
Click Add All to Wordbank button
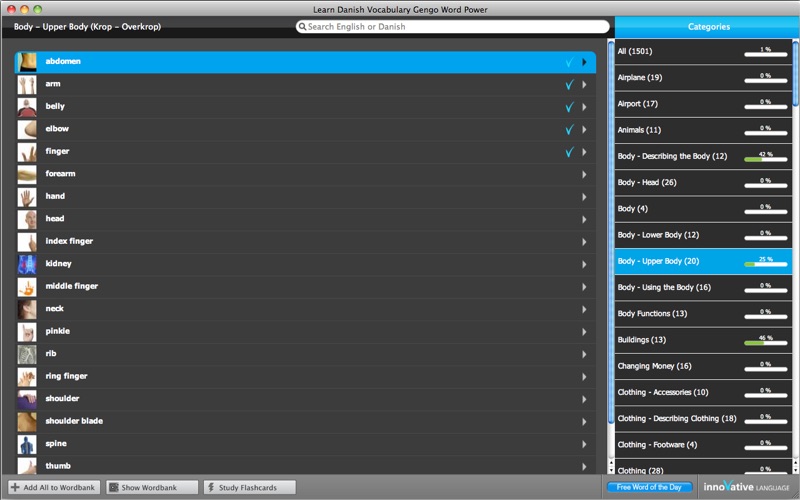point(54,487)
